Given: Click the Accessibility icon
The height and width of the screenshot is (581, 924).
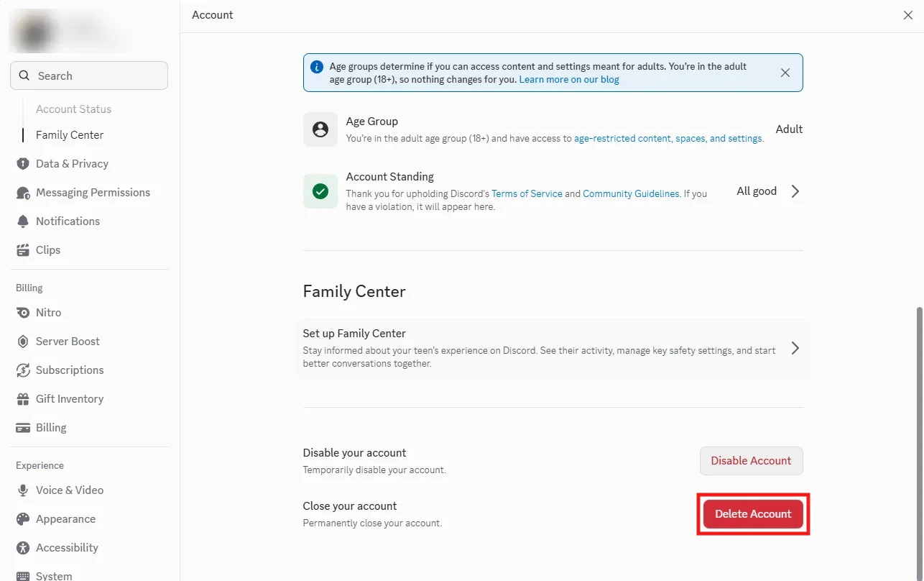Looking at the screenshot, I should (23, 548).
